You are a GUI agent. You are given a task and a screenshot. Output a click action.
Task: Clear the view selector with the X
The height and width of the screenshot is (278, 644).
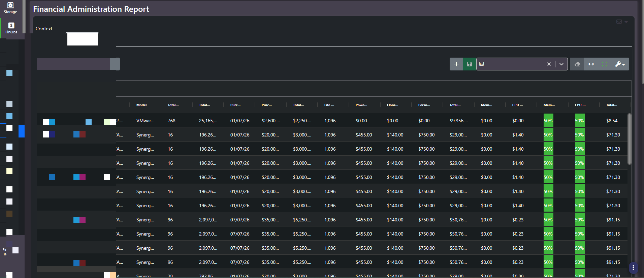(x=549, y=64)
